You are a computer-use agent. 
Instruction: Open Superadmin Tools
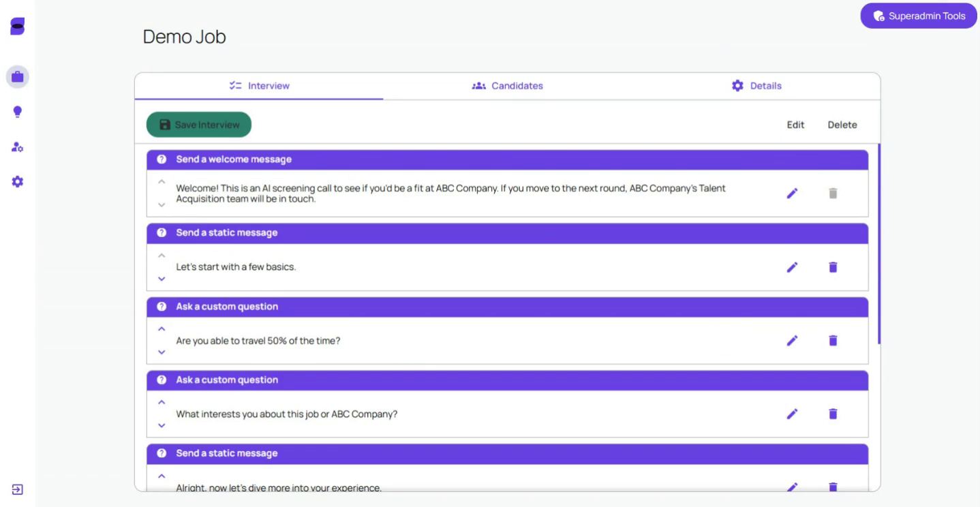pyautogui.click(x=919, y=16)
